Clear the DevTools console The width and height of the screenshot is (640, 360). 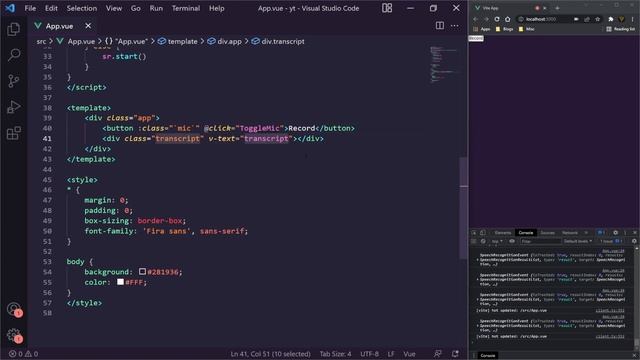pos(483,241)
